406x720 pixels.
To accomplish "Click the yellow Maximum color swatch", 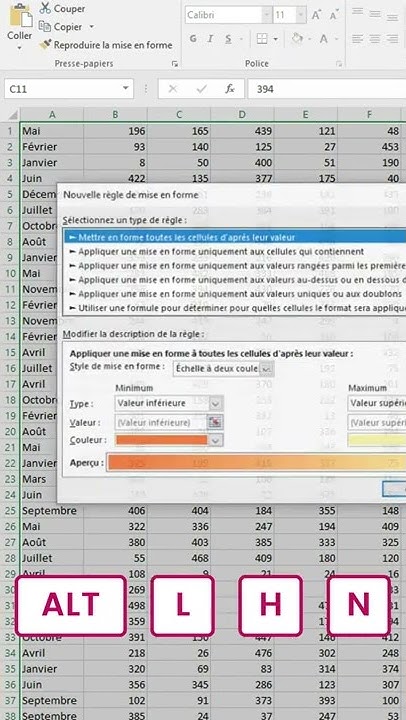I will (377, 440).
